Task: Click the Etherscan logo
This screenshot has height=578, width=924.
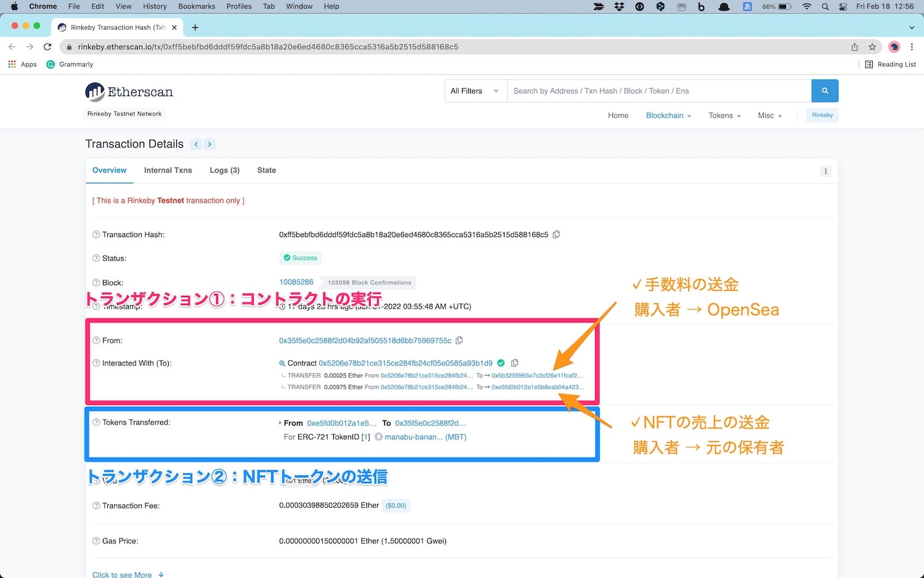Action: click(x=129, y=92)
